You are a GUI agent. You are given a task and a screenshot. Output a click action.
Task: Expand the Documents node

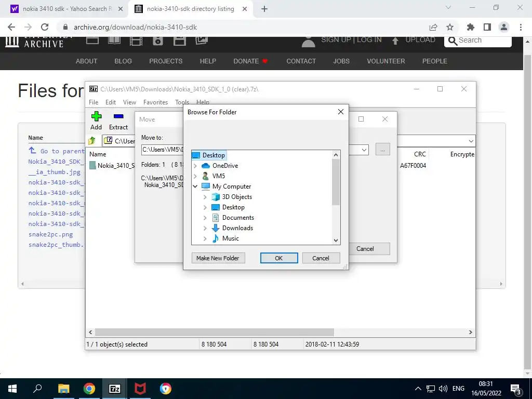205,218
